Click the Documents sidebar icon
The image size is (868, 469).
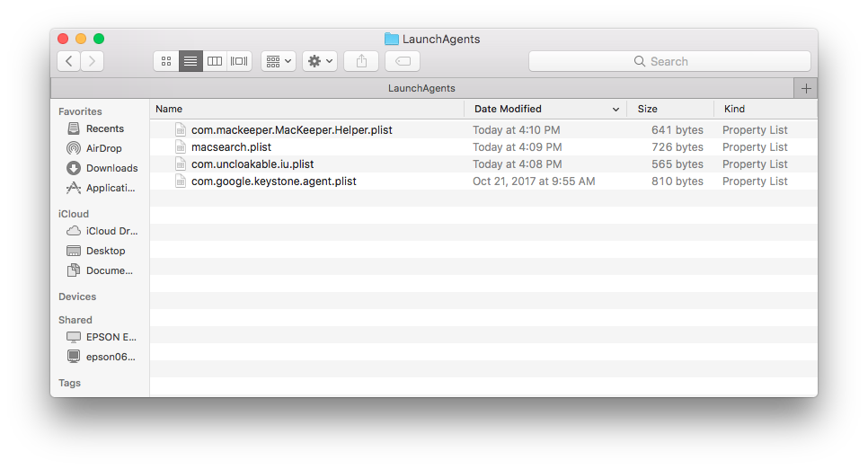pyautogui.click(x=74, y=270)
